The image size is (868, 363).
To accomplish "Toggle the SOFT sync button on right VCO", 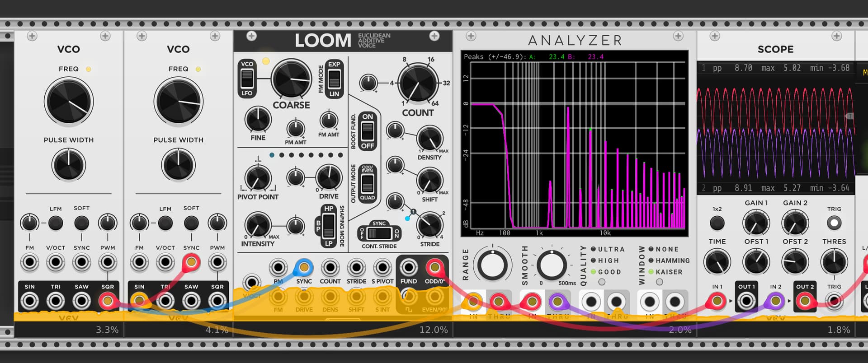I will (x=191, y=223).
